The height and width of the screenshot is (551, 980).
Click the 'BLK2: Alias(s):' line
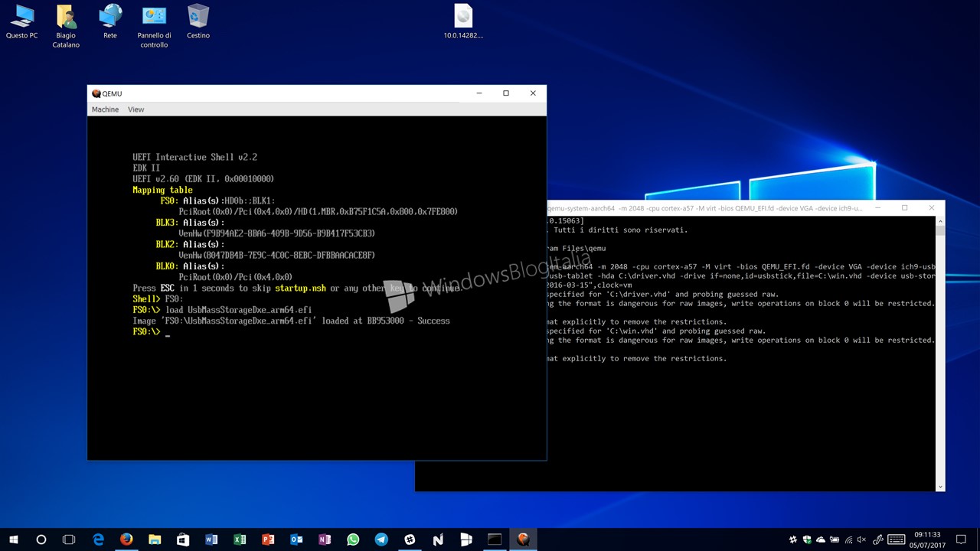click(x=190, y=244)
